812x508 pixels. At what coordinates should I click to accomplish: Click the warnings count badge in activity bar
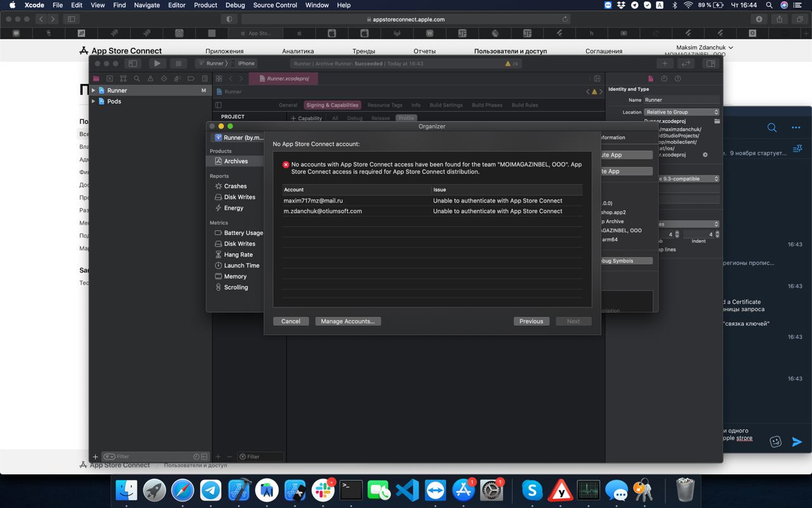click(x=511, y=63)
